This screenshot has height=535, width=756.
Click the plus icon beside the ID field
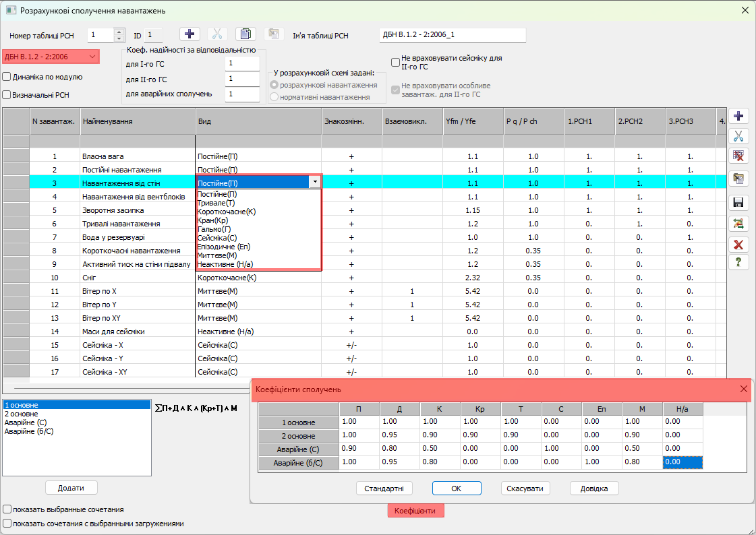tap(190, 34)
